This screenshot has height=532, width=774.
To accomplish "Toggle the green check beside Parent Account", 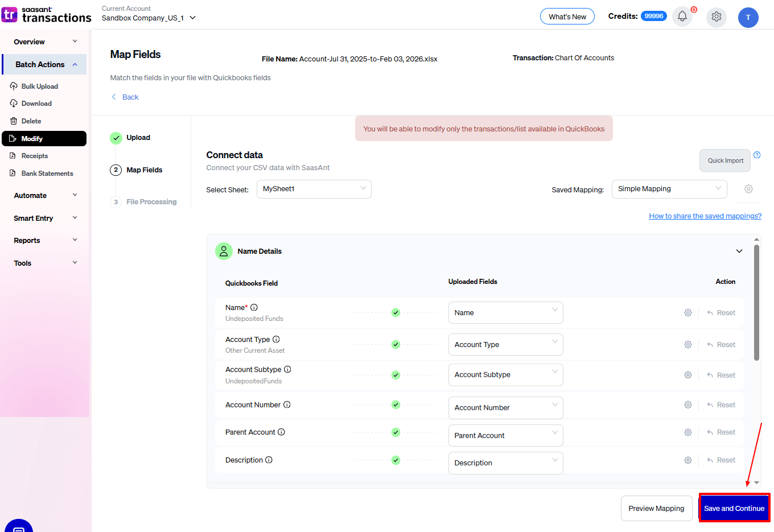I will tap(396, 432).
